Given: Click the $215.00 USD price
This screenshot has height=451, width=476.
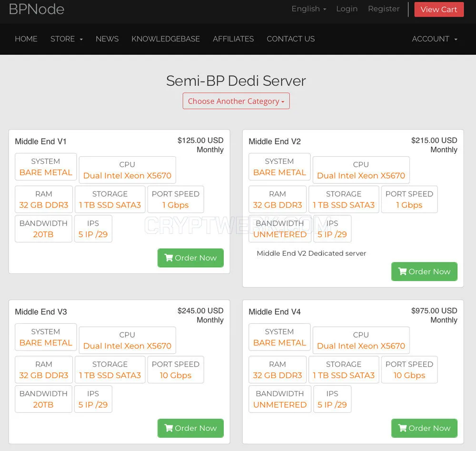Looking at the screenshot, I should [x=434, y=140].
